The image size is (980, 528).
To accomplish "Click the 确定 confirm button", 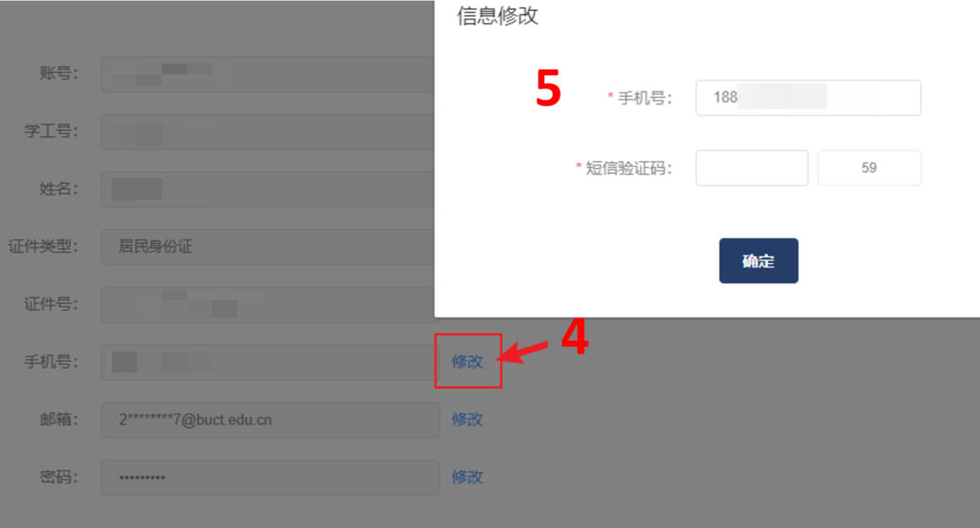I will 758,261.
